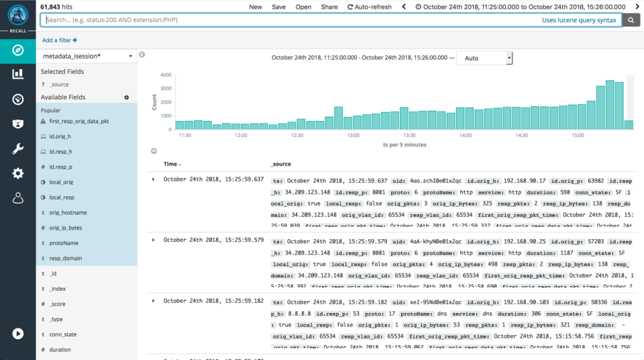This screenshot has height=360, width=644.
Task: Click the _source column header
Action: click(281, 164)
